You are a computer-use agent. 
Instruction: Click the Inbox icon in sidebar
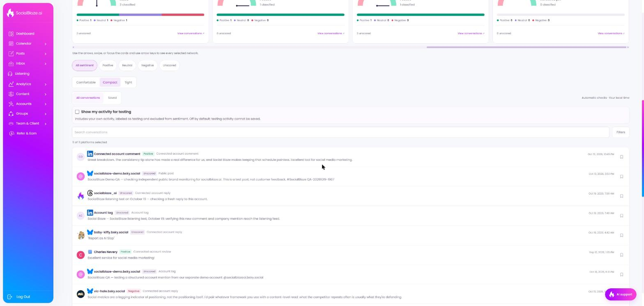click(x=11, y=64)
